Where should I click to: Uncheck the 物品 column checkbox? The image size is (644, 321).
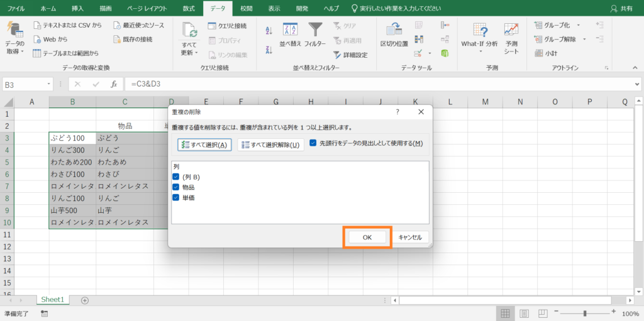pyautogui.click(x=176, y=187)
